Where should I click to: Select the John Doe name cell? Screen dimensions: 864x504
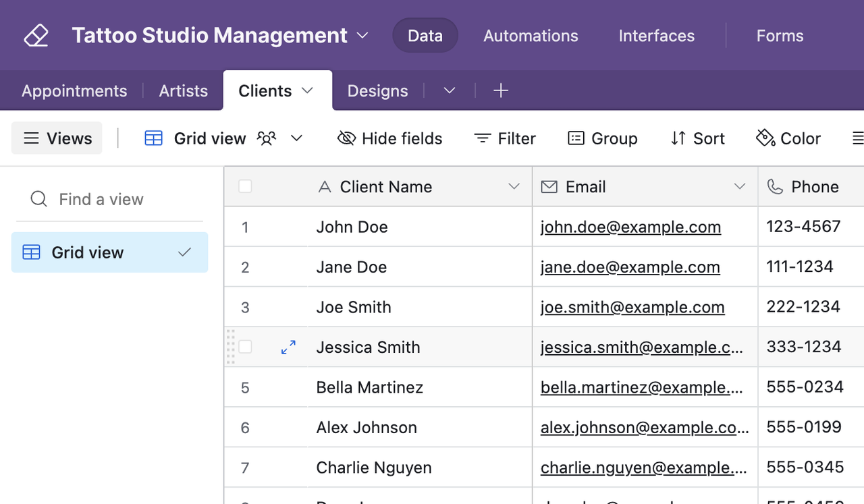(x=419, y=227)
